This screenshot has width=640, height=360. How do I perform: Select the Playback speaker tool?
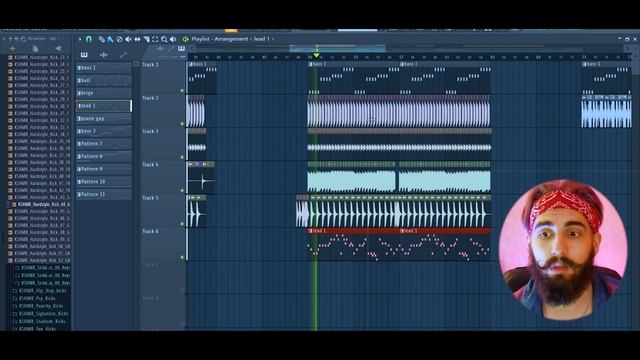tap(173, 39)
